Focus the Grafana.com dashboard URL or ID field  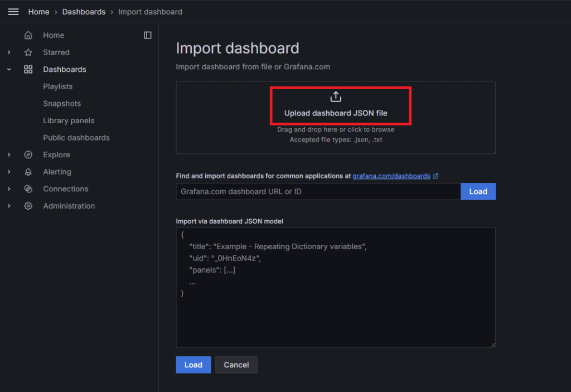(x=318, y=192)
